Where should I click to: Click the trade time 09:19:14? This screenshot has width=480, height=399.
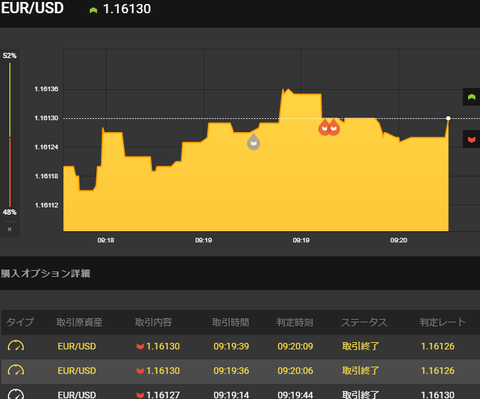(231, 395)
